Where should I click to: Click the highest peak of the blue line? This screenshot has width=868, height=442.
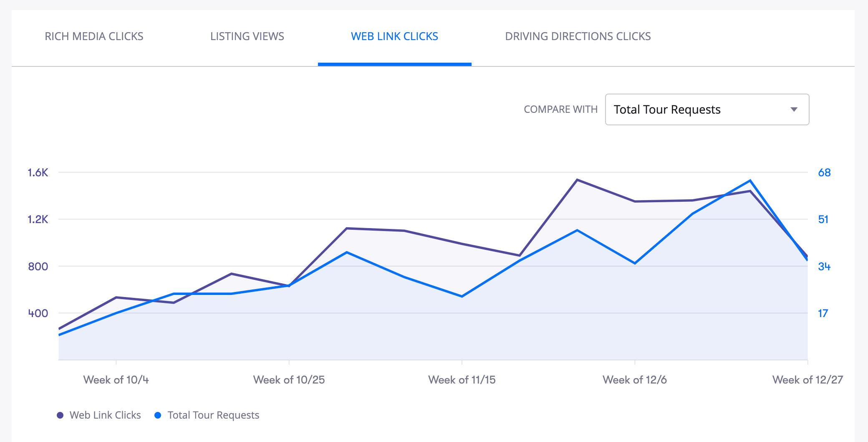(x=750, y=180)
